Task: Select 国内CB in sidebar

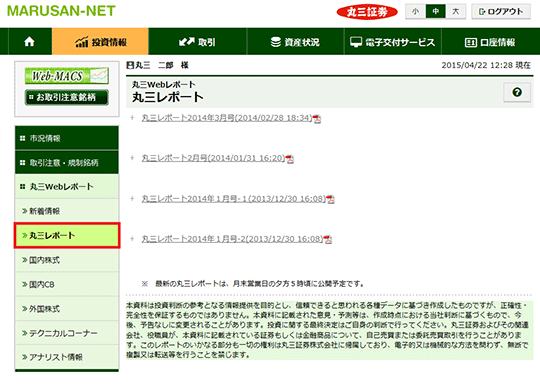Action: 67,284
